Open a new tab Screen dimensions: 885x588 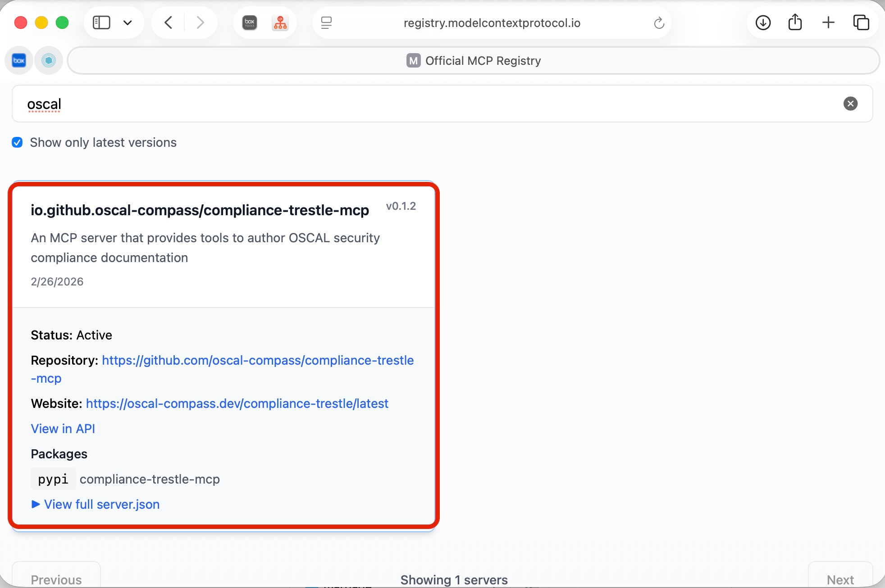pyautogui.click(x=828, y=23)
